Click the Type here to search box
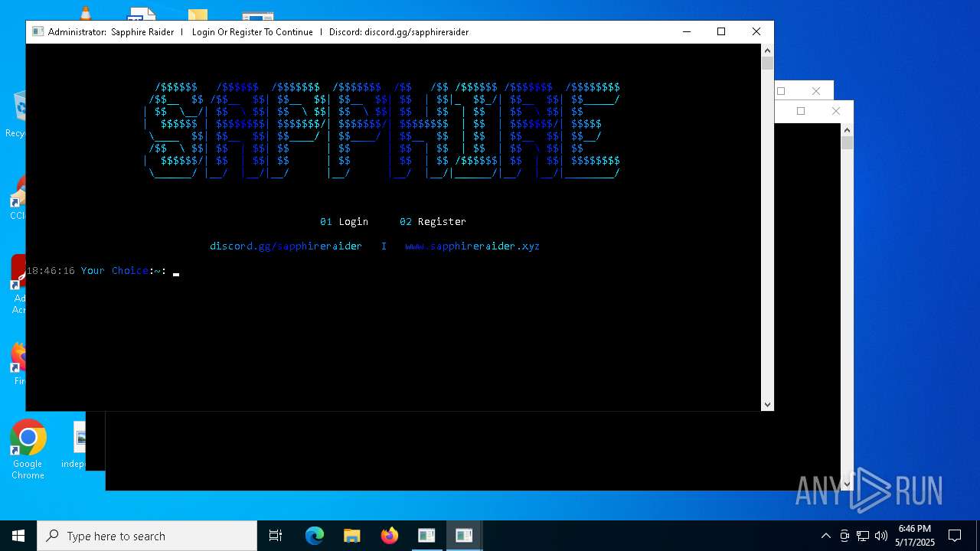 coord(147,536)
